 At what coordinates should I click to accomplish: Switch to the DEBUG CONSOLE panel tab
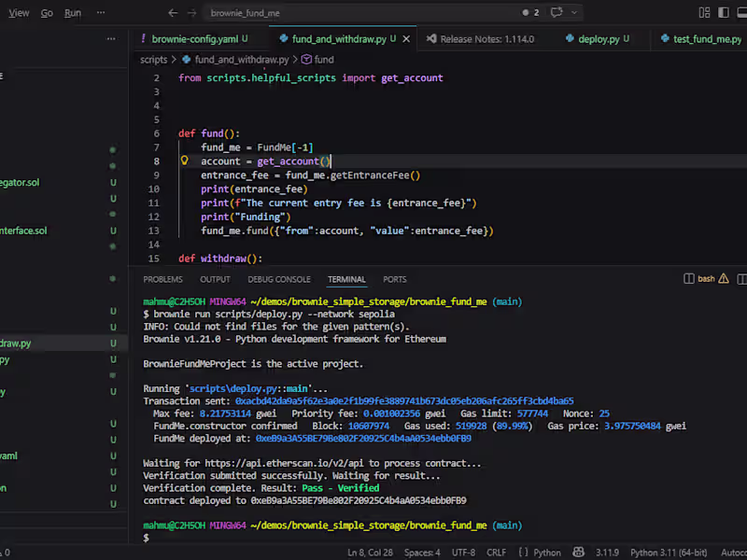[x=279, y=279]
